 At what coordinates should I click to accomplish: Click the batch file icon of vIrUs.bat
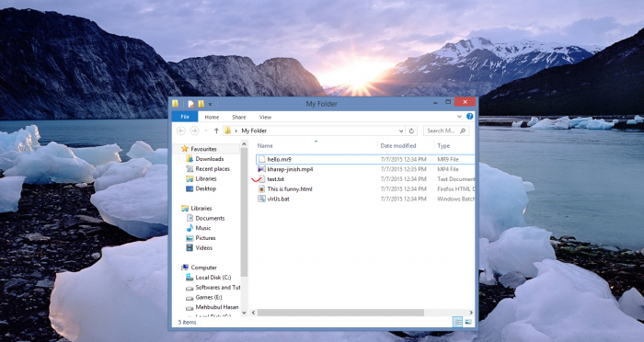click(x=261, y=199)
